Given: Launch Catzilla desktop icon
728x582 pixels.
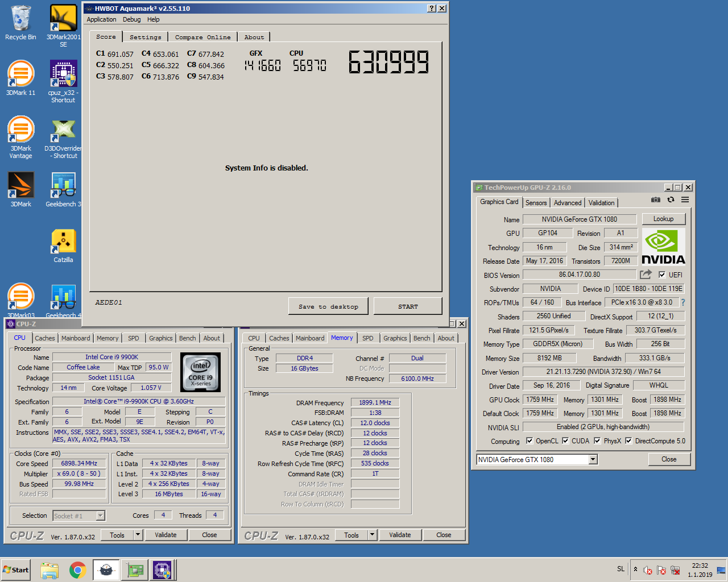Looking at the screenshot, I should coord(63,245).
